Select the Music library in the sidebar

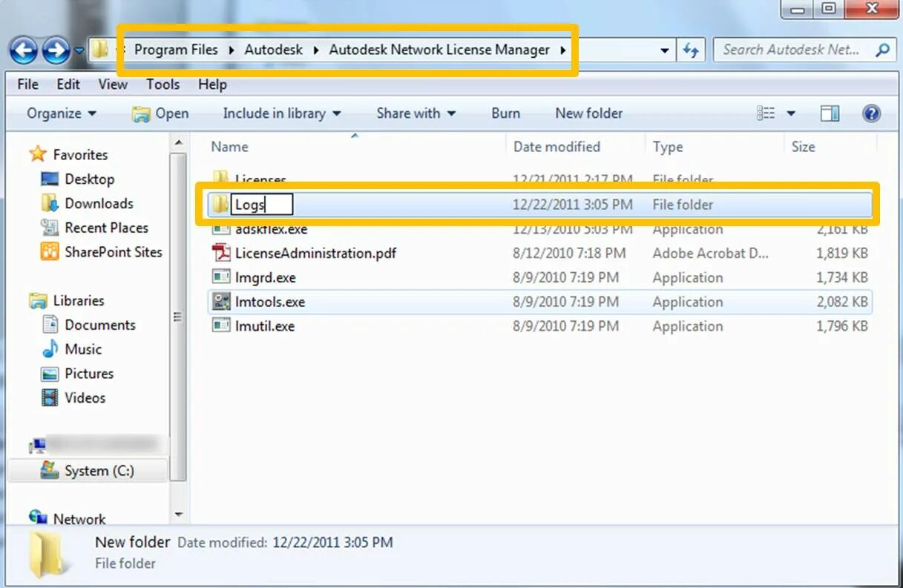82,349
